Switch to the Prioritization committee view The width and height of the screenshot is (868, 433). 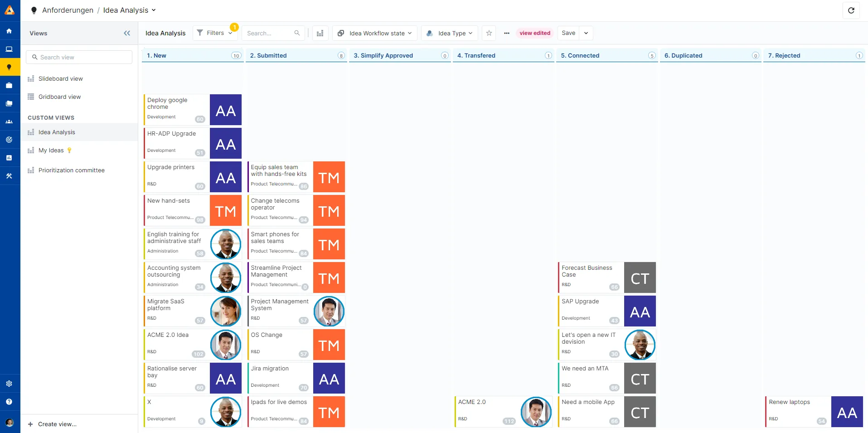(71, 170)
